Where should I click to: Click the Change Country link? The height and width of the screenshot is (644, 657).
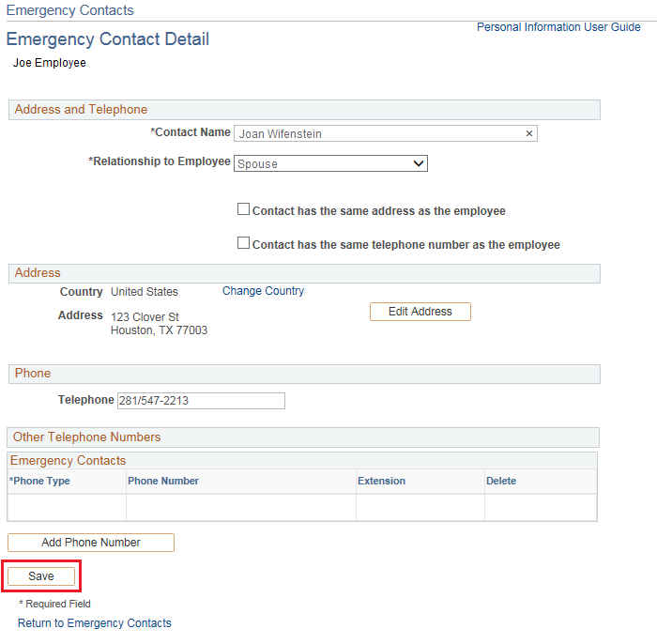pos(263,291)
